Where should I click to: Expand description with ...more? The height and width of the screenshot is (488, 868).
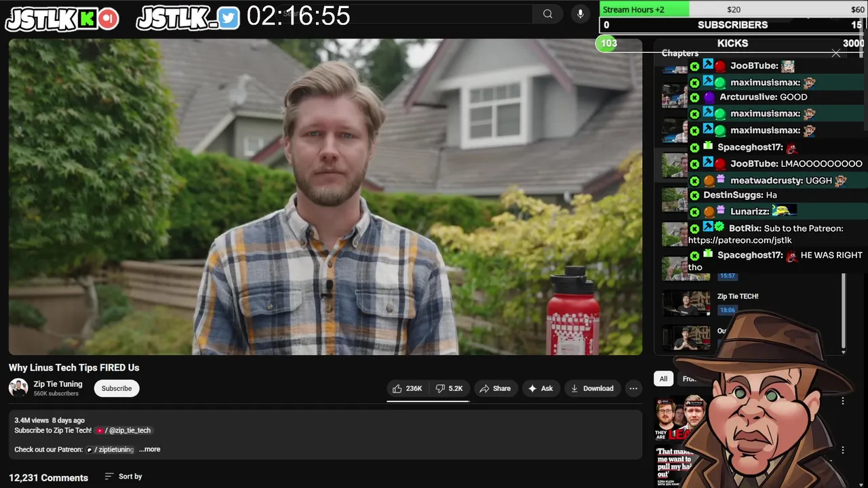point(150,449)
